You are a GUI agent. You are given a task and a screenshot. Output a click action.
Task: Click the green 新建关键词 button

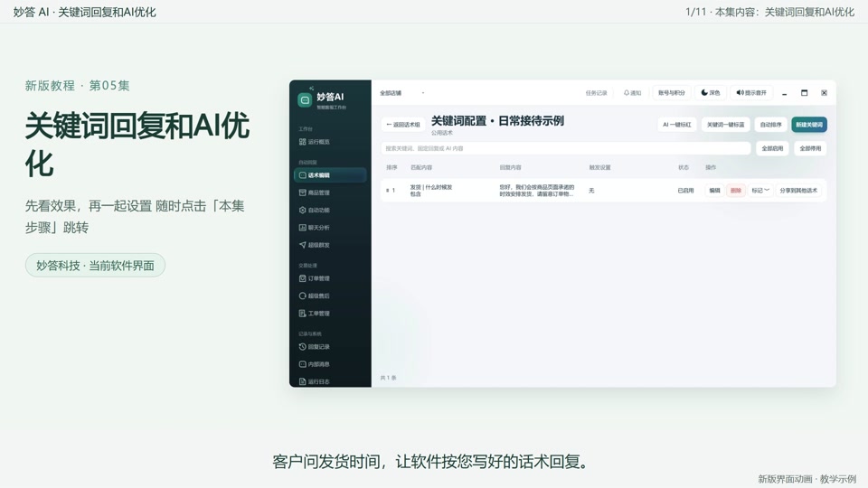(x=808, y=125)
